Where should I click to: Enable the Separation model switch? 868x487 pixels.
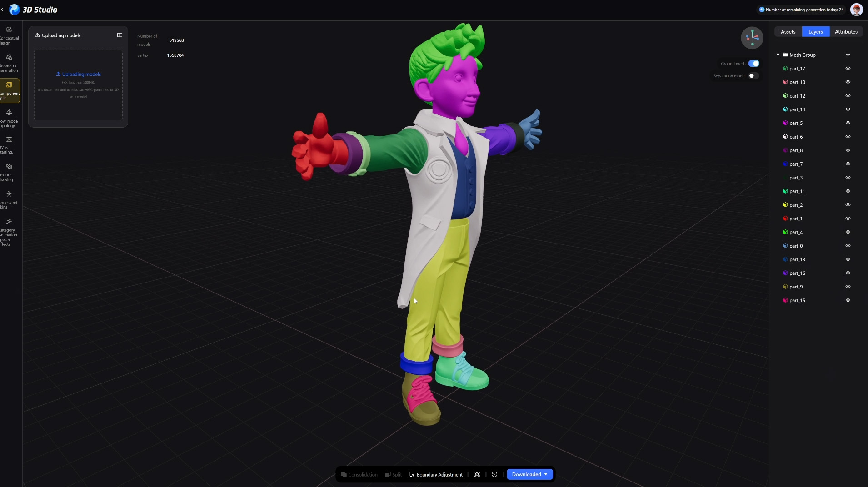[x=753, y=76]
